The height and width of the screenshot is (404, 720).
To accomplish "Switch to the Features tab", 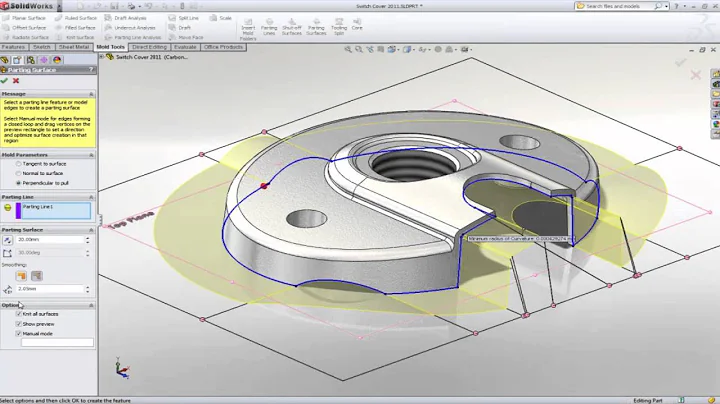I will point(13,47).
